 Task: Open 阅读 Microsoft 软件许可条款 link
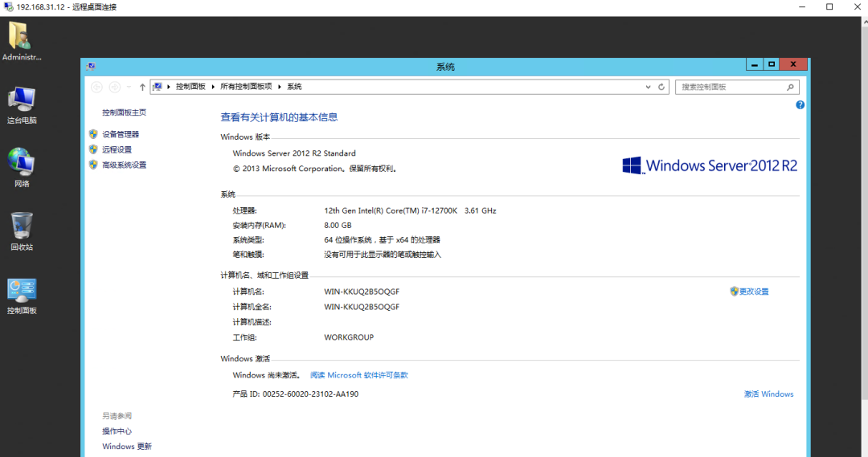[x=358, y=375]
